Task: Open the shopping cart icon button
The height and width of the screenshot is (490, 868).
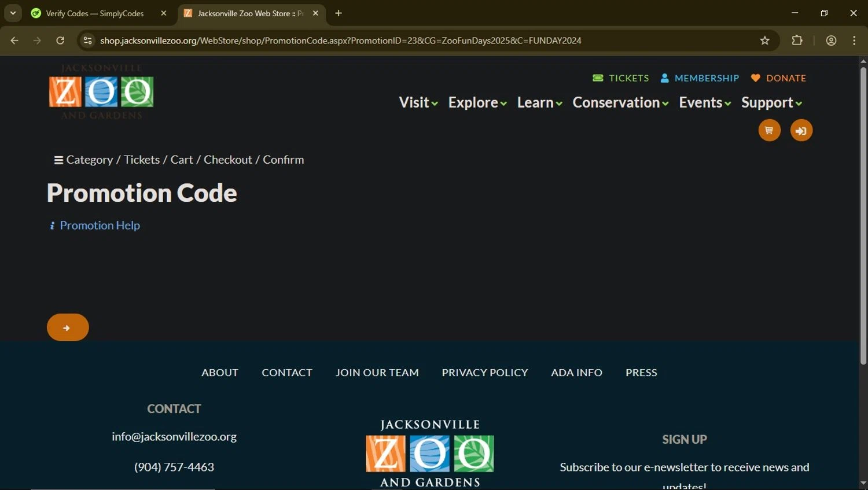Action: [769, 130]
